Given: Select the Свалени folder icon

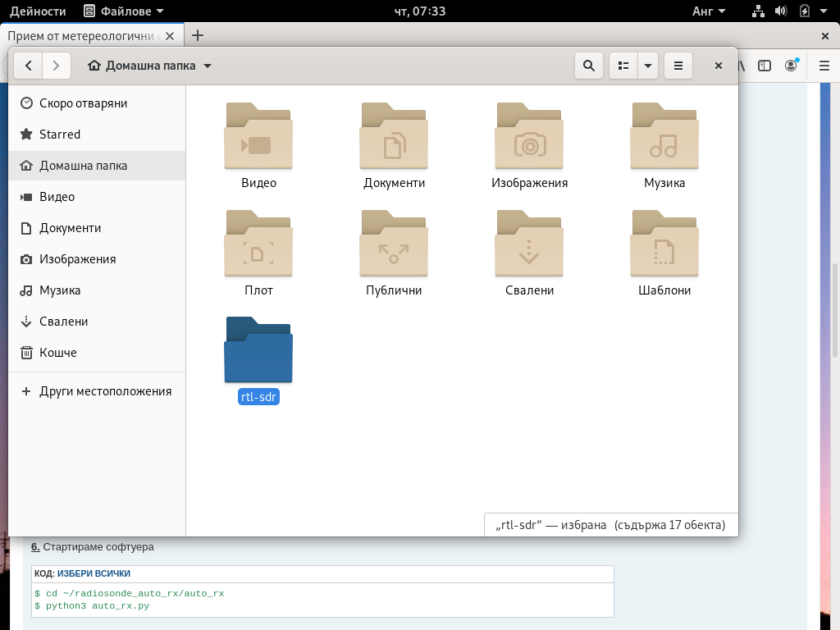Looking at the screenshot, I should (x=529, y=243).
